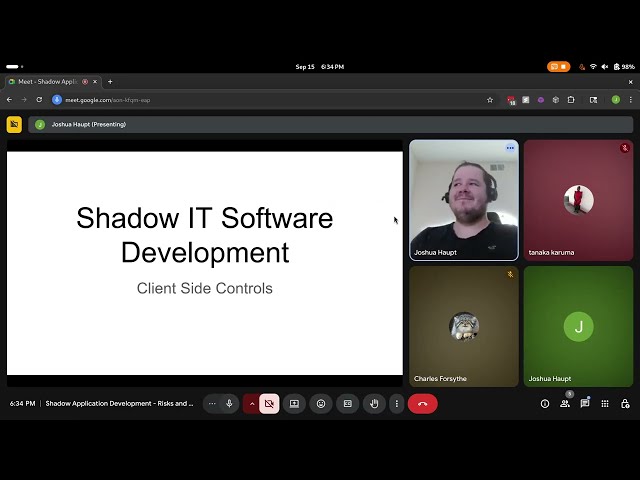Screen dimensions: 640x480
Task: Open more options vertical dots in call bar
Action: coord(396,404)
